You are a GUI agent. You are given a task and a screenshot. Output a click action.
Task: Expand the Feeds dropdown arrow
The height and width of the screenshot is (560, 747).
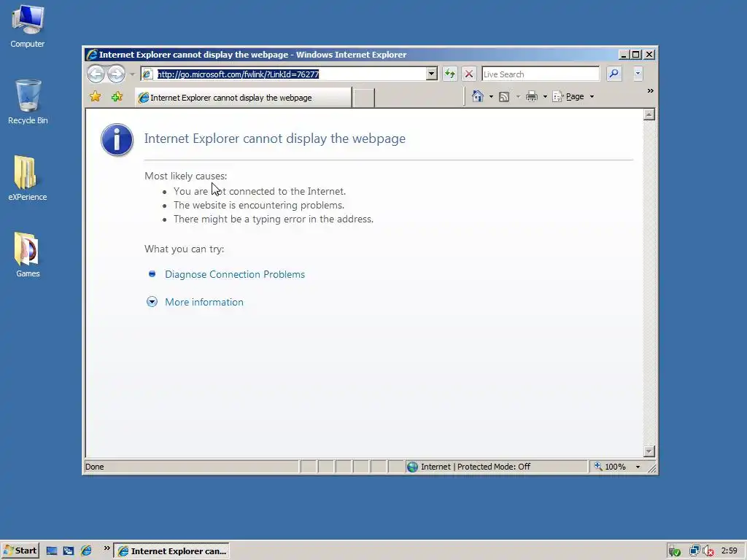coord(518,97)
